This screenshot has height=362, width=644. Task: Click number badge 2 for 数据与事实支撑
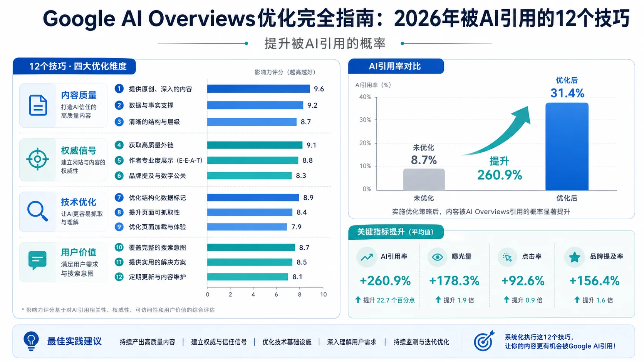tap(119, 105)
